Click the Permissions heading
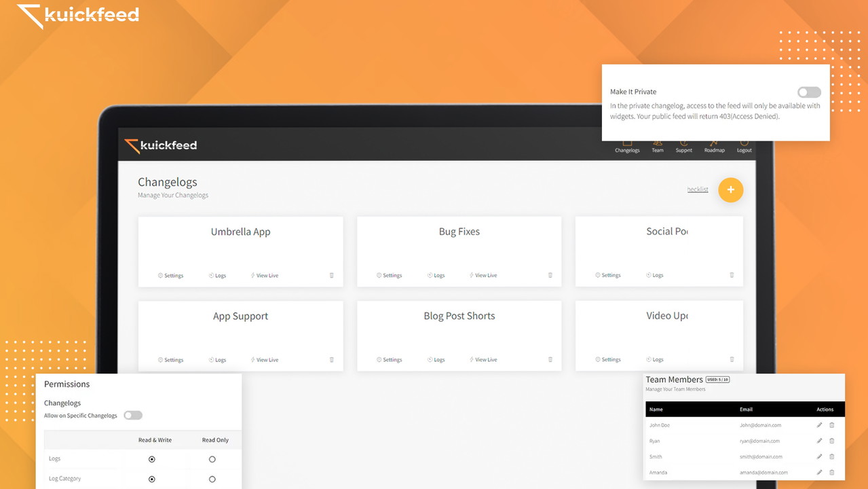 (67, 384)
